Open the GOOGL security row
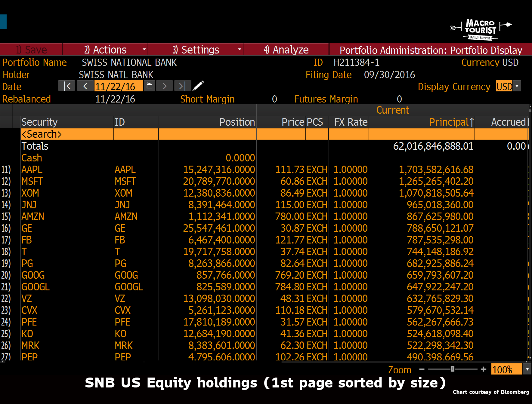 265,287
